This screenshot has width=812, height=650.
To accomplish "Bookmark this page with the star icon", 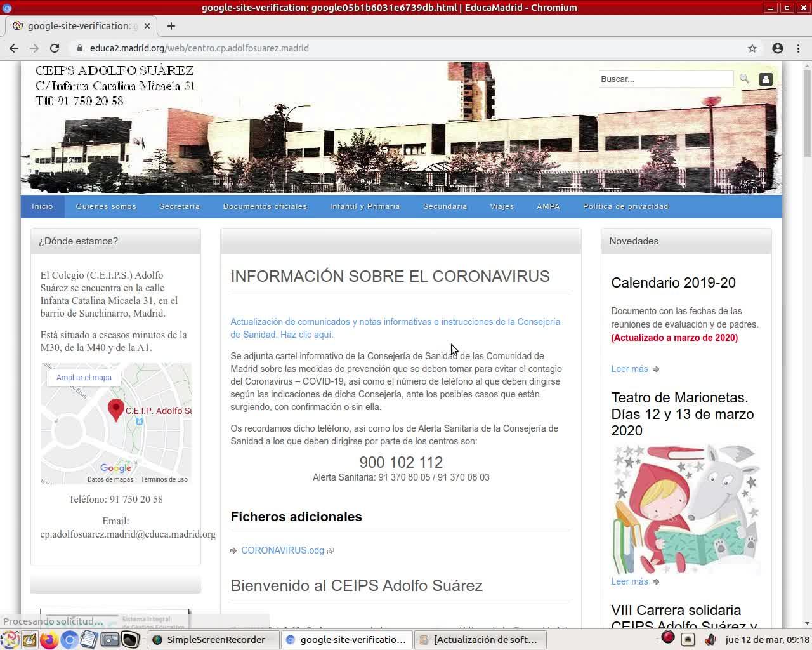I will point(752,48).
